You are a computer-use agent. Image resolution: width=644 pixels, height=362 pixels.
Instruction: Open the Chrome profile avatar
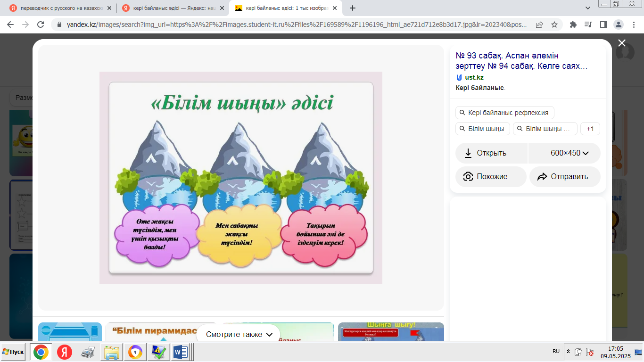tap(619, 25)
